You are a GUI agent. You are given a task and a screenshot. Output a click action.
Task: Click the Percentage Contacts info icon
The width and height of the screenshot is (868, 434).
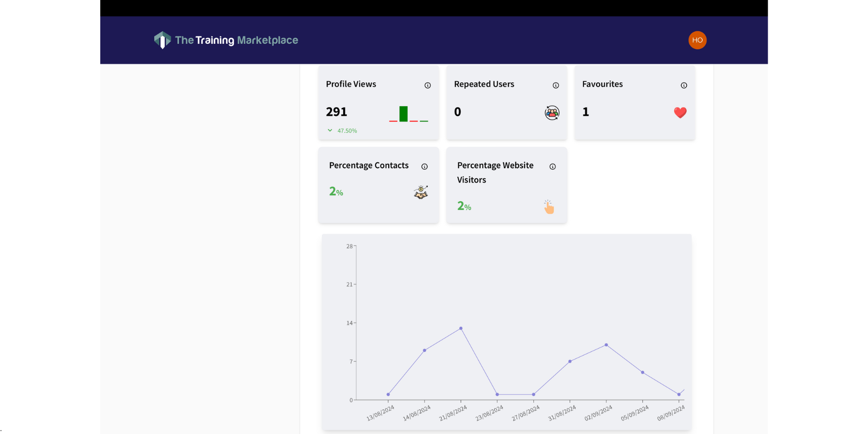click(x=424, y=167)
